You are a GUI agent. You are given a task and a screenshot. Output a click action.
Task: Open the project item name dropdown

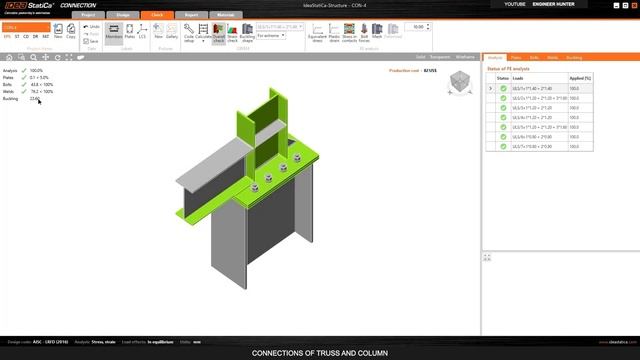tap(26, 27)
